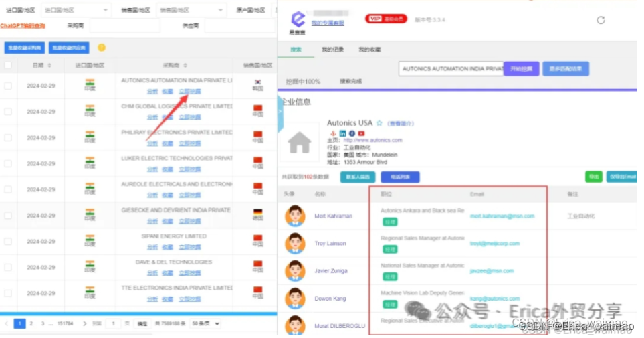Click the AUTONICS AUTOMATION search input box

point(451,69)
